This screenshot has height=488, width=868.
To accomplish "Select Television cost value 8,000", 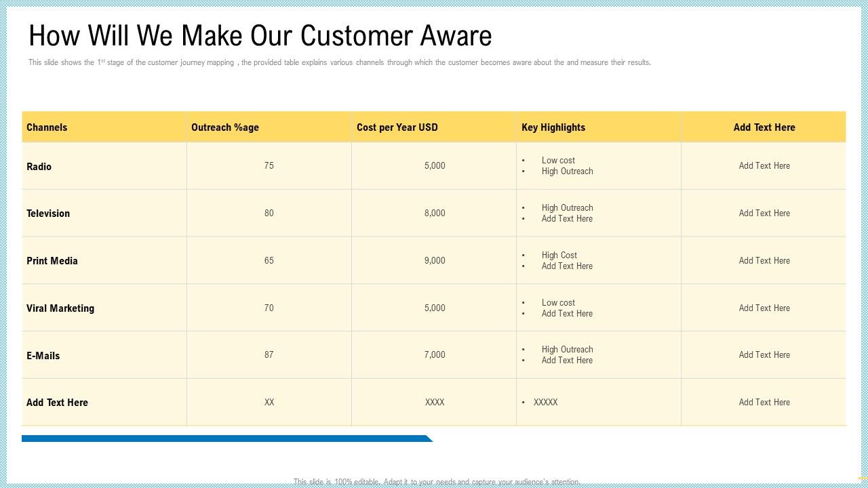I will pyautogui.click(x=435, y=213).
